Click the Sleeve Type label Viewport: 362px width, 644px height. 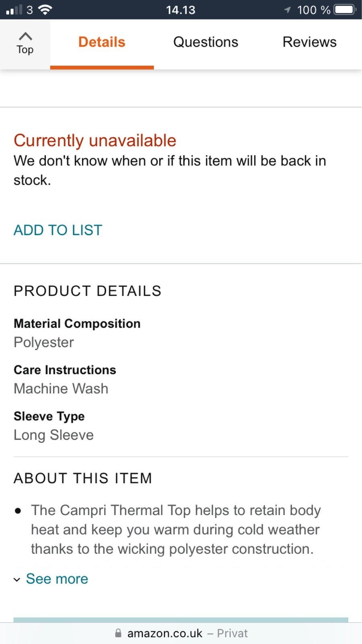pos(49,416)
